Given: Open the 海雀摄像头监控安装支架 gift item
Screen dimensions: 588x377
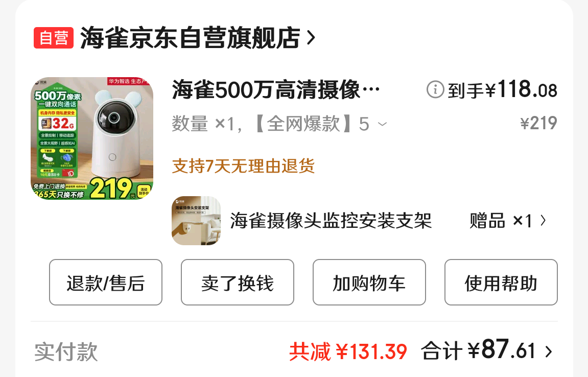Looking at the screenshot, I should coord(331,221).
